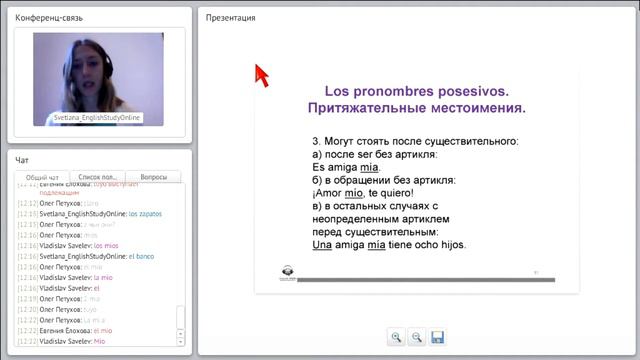The height and width of the screenshot is (360, 640).
Task: Save the presentation with the floppy disk icon
Action: point(437,337)
